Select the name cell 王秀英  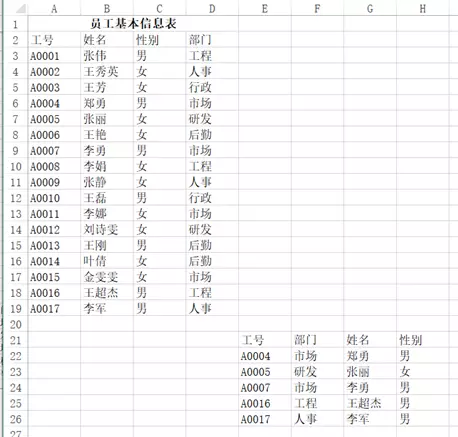click(107, 72)
